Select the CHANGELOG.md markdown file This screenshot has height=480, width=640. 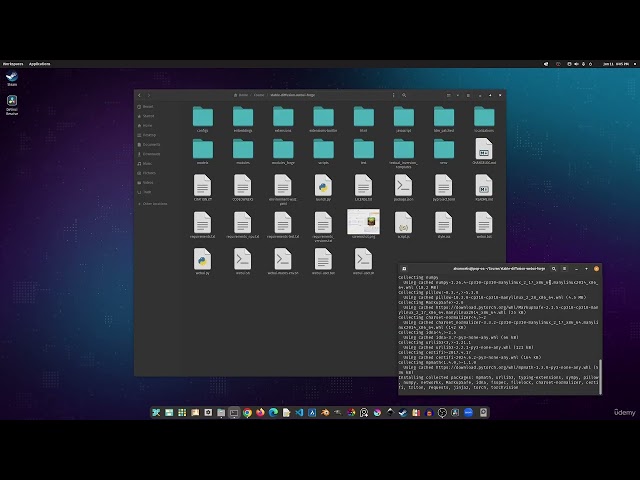484,149
